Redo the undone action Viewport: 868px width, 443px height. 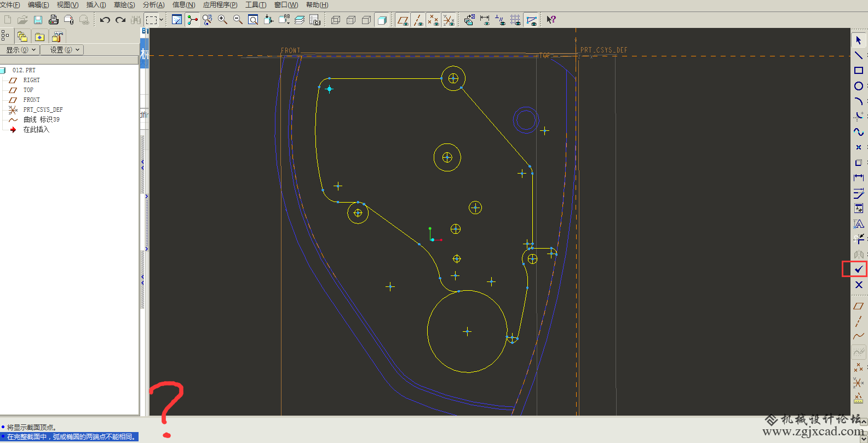click(x=120, y=20)
